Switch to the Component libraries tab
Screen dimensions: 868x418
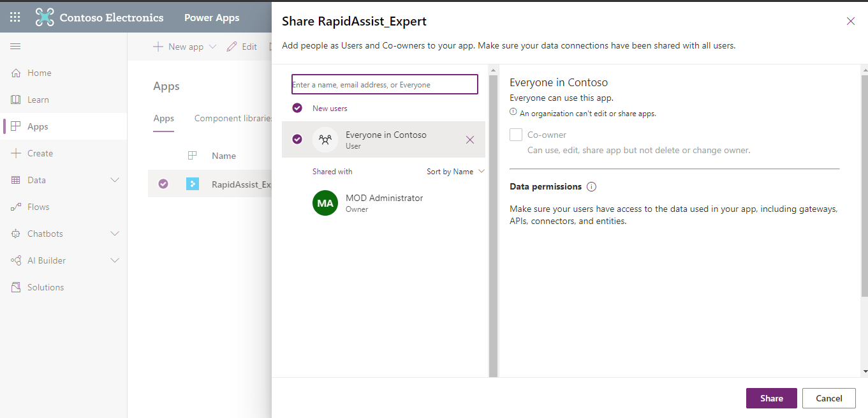[x=233, y=118]
